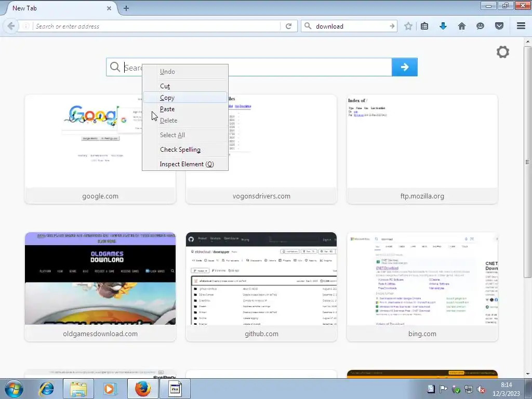Open the ftp.mozilla.org tile
Screen dimensions: 532x399
click(x=422, y=149)
